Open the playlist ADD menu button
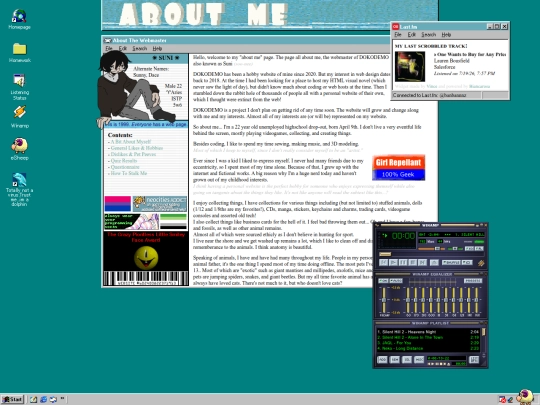 [382, 360]
